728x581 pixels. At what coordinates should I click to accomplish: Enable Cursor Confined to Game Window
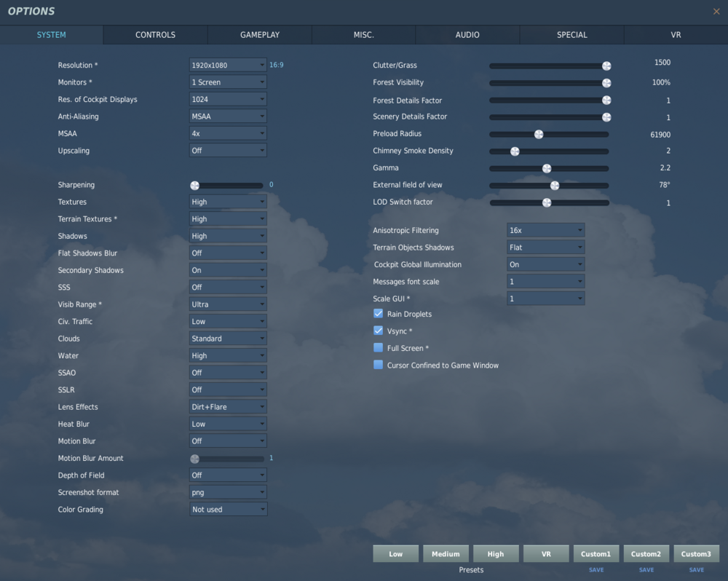pyautogui.click(x=378, y=365)
